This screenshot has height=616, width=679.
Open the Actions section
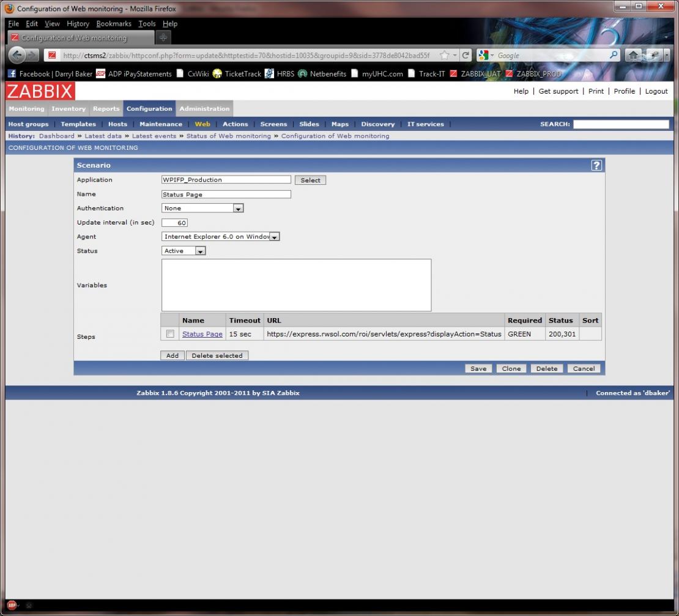point(235,124)
